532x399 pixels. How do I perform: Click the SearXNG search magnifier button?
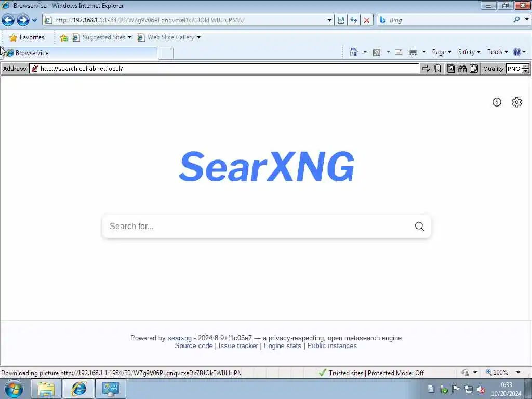click(x=419, y=227)
